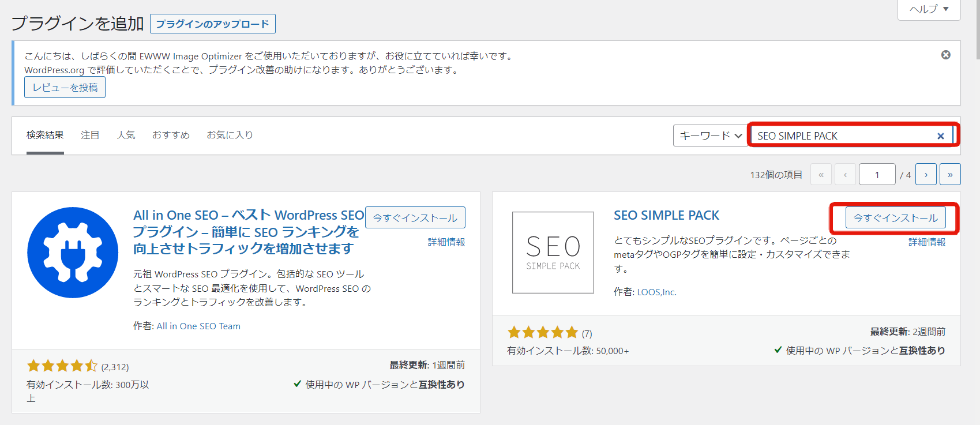
Task: Install the SEO SIMPLE PACK plugin now
Action: point(895,218)
